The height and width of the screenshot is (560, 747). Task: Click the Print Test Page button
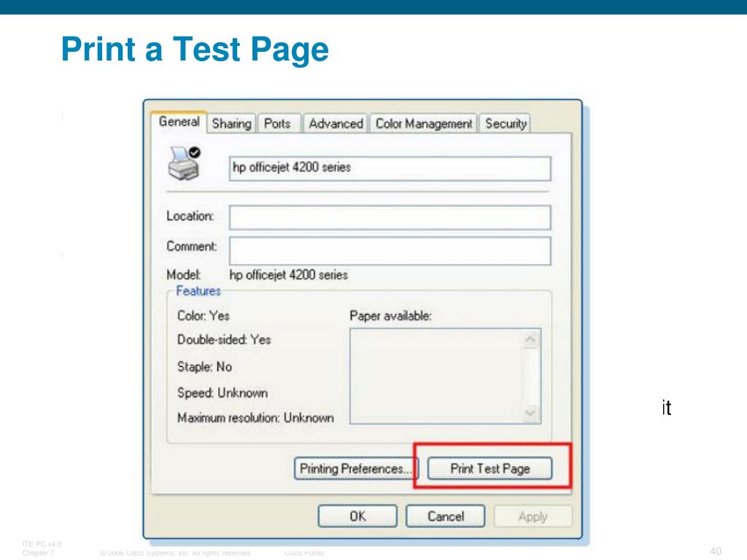[x=490, y=469]
